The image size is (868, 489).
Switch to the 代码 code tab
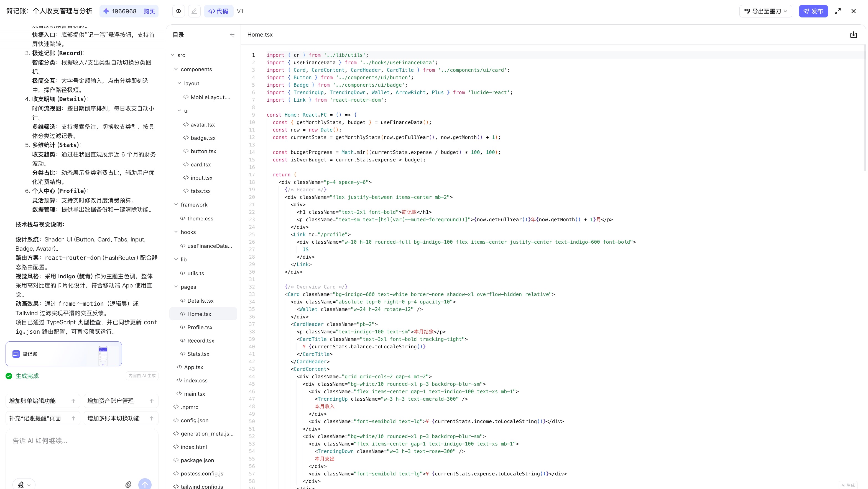(218, 11)
